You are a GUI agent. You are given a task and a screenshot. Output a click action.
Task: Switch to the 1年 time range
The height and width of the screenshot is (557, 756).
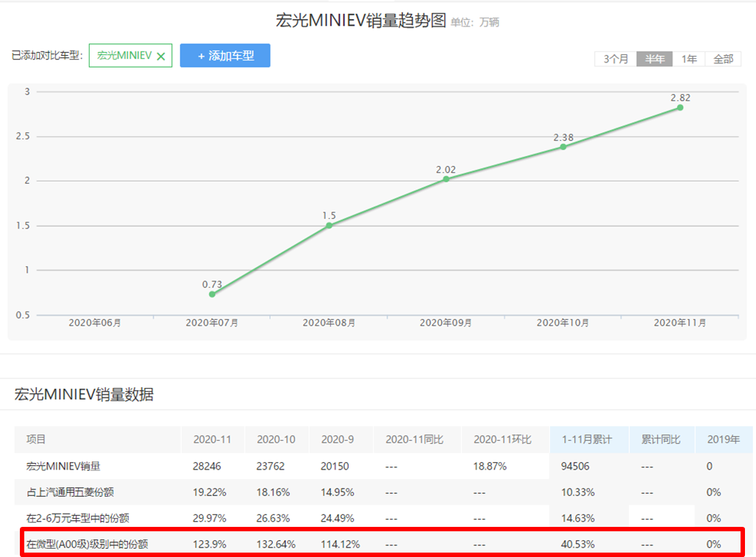(x=688, y=59)
